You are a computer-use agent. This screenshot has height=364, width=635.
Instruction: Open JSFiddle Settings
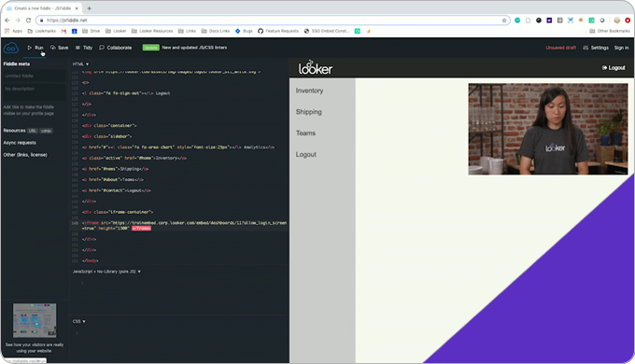coord(596,48)
